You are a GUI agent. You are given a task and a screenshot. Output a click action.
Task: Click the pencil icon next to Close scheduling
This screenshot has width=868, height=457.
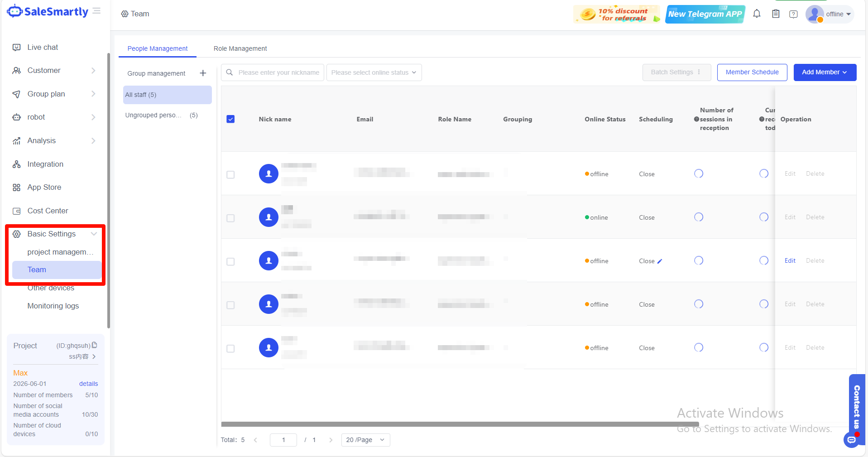(x=660, y=261)
